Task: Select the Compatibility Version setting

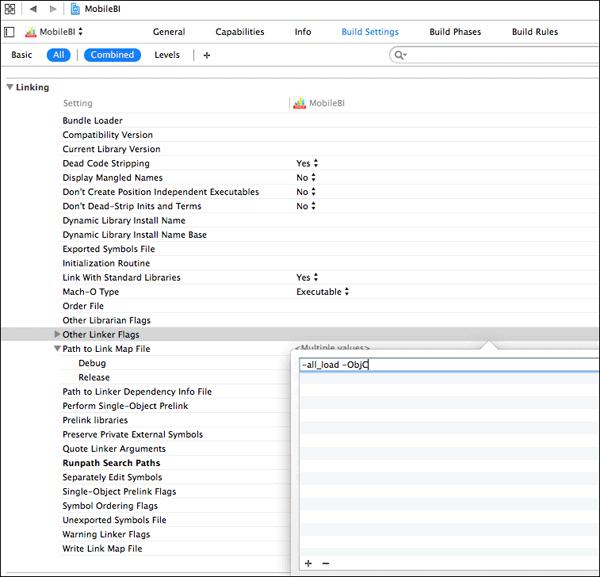Action: tap(108, 135)
